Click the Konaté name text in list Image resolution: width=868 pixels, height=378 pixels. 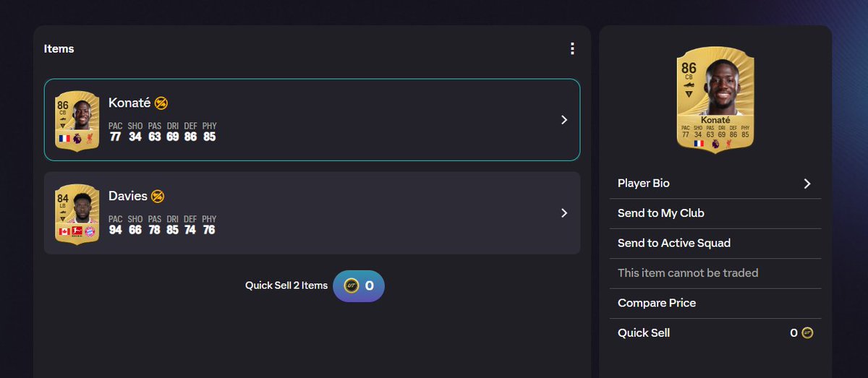[x=129, y=103]
